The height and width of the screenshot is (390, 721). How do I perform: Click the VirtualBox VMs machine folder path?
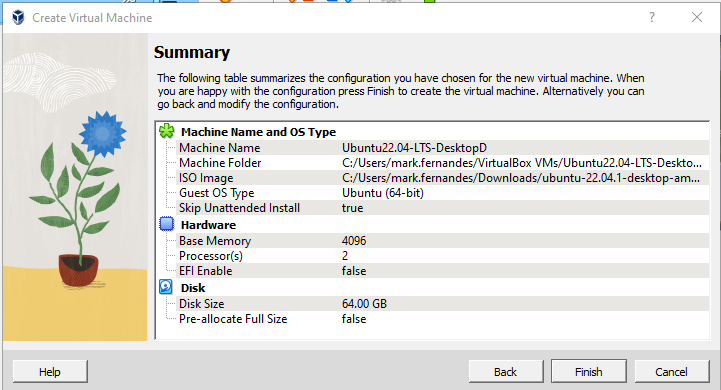tap(522, 163)
